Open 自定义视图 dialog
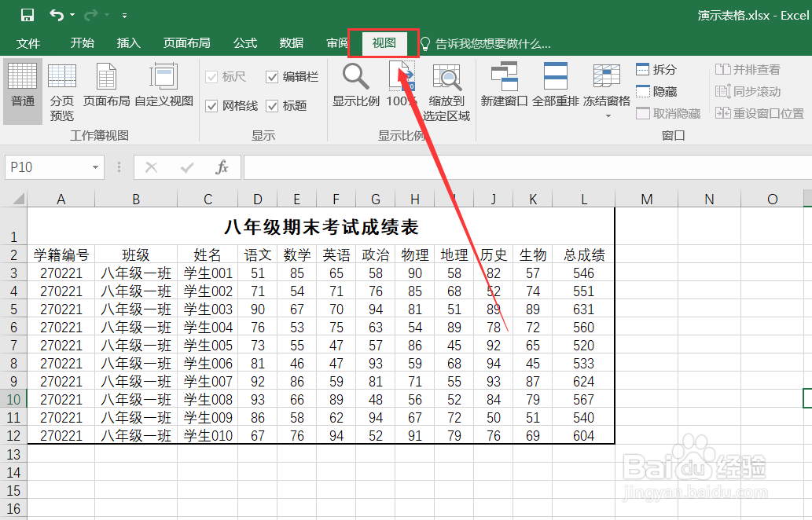 164,86
